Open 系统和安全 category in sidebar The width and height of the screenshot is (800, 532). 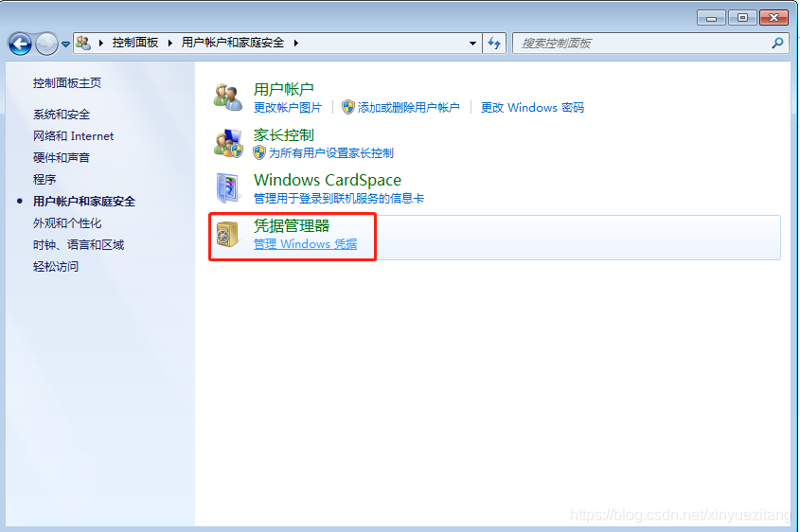coord(62,115)
